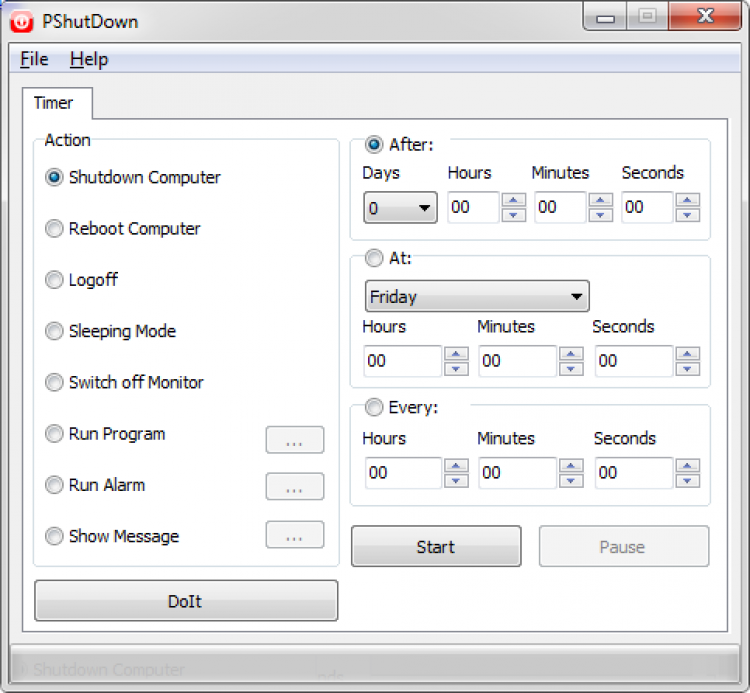
Task: Increase After Minutes with up arrow
Action: (601, 200)
